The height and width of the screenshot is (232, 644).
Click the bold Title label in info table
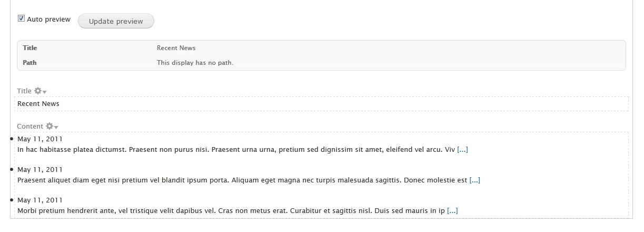point(30,48)
